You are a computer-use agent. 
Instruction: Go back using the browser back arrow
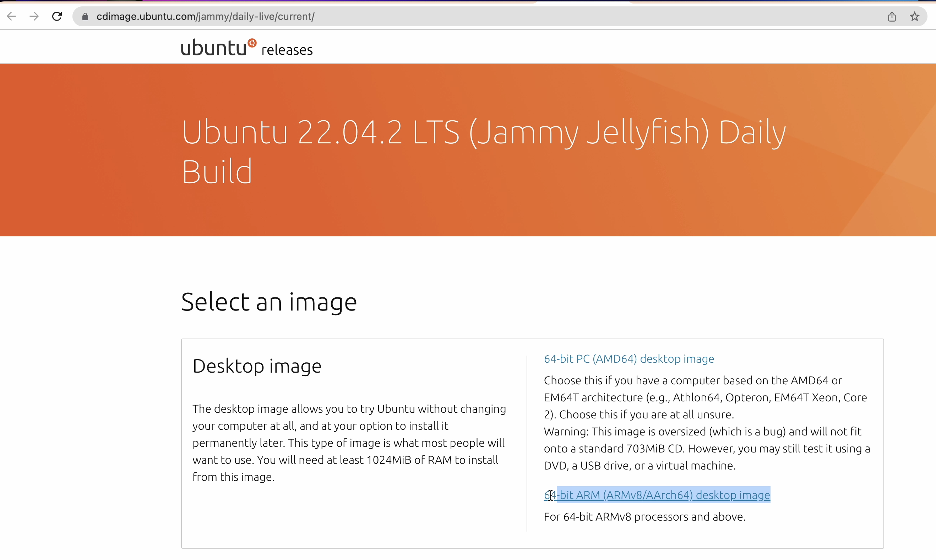12,16
